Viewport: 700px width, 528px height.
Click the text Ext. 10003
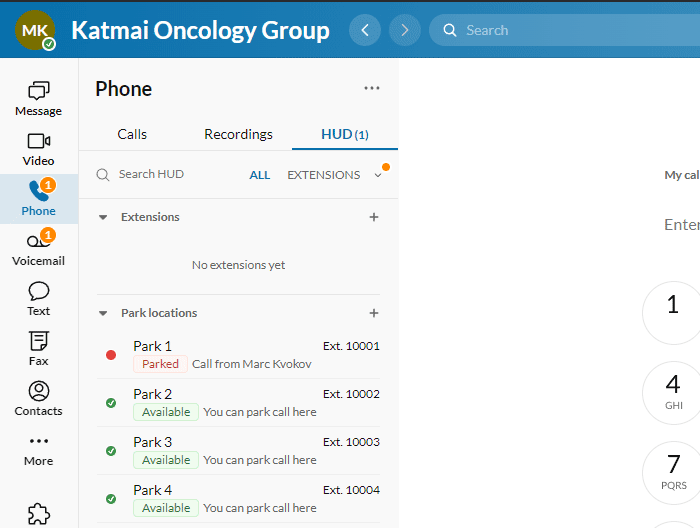coord(351,442)
